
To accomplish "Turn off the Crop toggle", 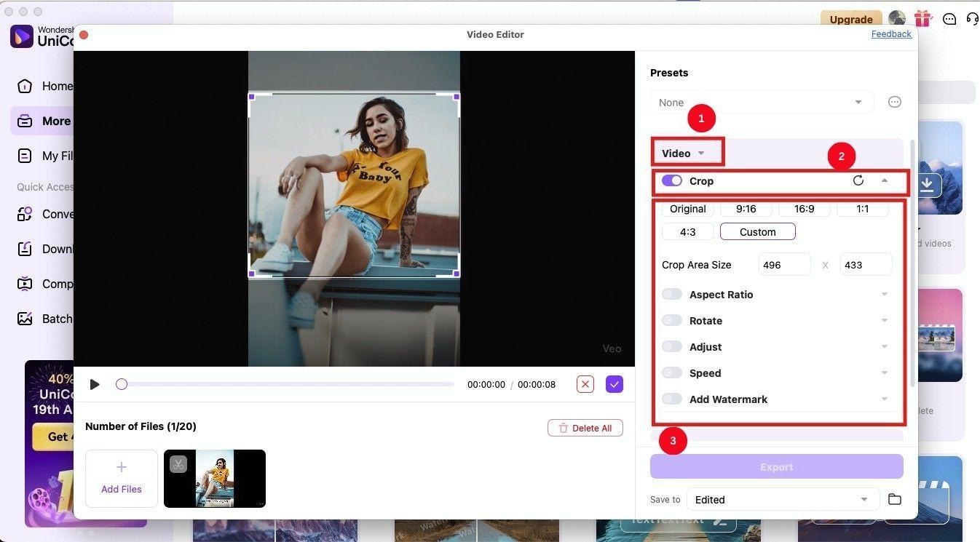I will coord(672,180).
